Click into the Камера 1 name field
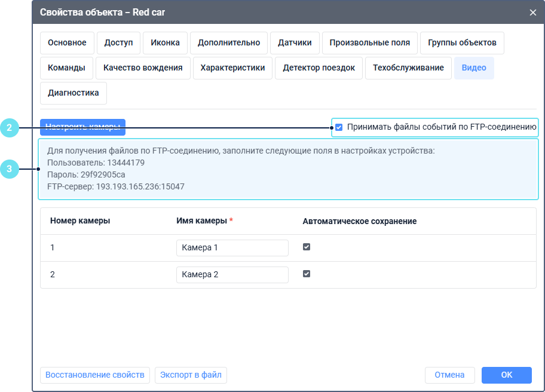The height and width of the screenshot is (392, 545). [x=232, y=247]
